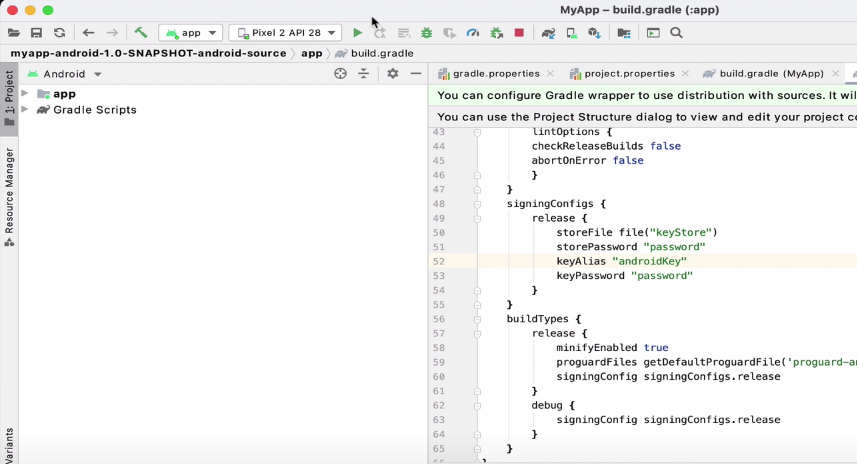Click the Run with Coverage icon
The width and height of the screenshot is (857, 464).
click(449, 33)
